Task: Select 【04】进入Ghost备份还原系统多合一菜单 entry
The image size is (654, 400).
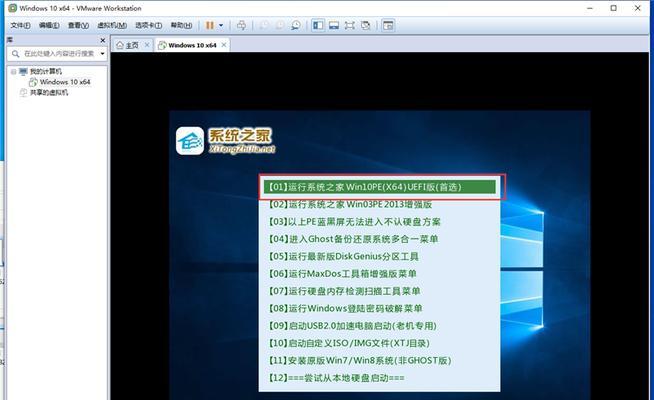Action: point(353,239)
